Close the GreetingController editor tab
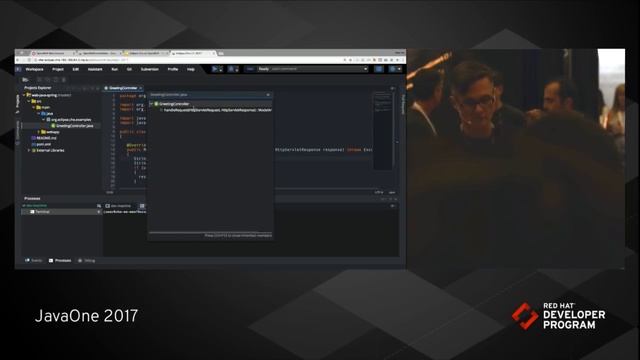Image resolution: width=640 pixels, height=360 pixels. tap(141, 88)
